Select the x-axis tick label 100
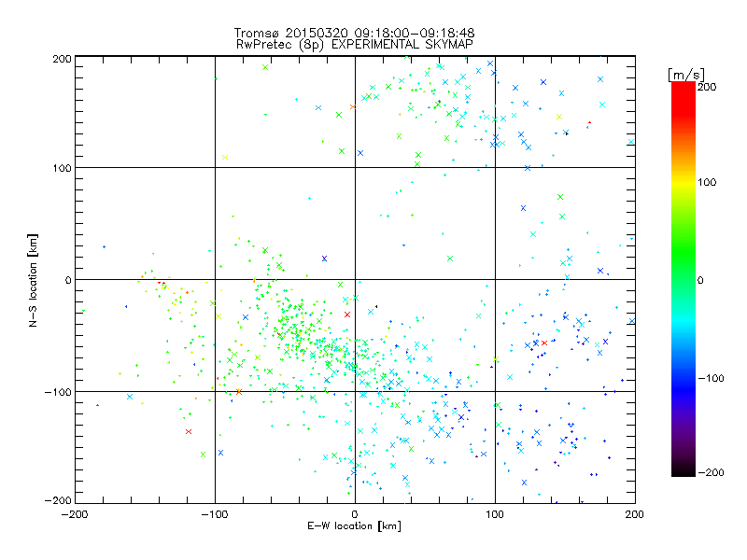Viewport: 747px width, 560px height. [x=495, y=514]
